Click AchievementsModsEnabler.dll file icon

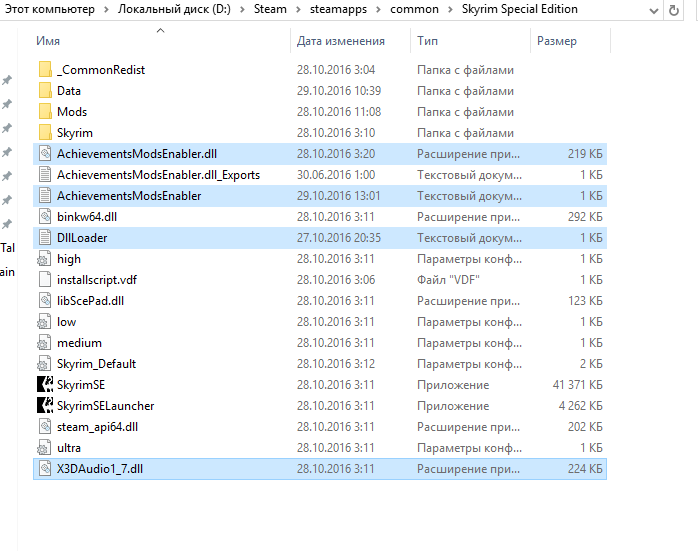tap(45, 154)
